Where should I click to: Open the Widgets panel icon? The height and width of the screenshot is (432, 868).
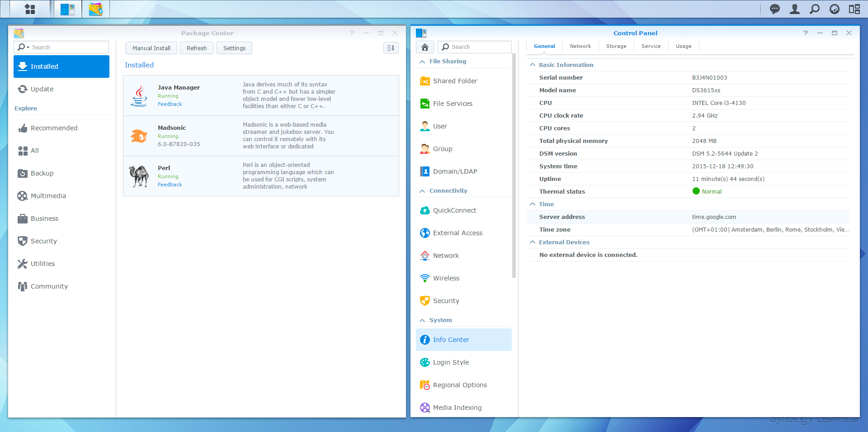[x=854, y=9]
